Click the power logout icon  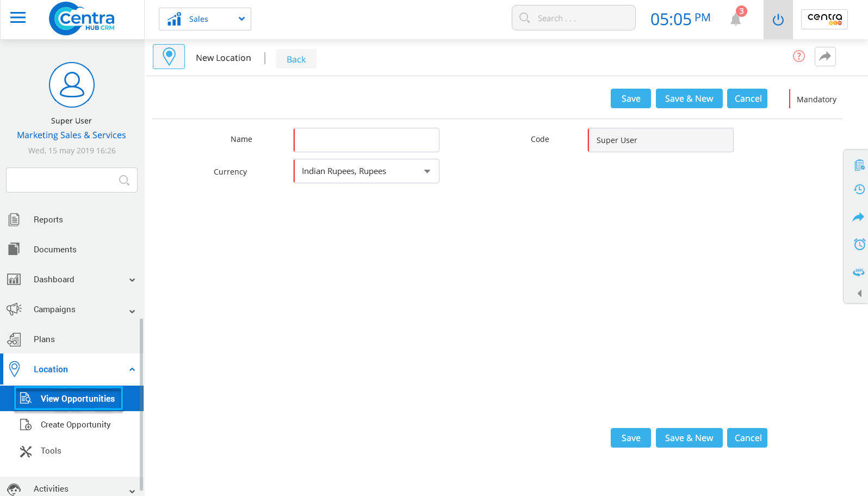pos(778,20)
